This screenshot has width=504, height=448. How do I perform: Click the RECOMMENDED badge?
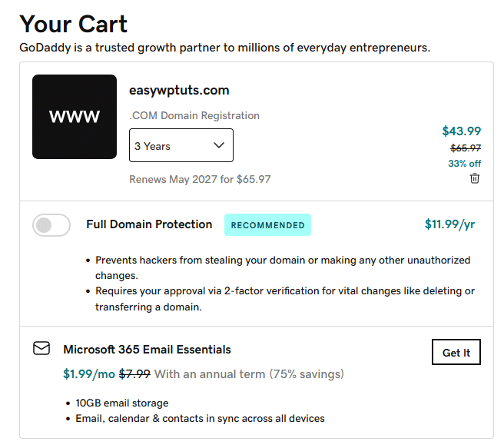point(267,225)
